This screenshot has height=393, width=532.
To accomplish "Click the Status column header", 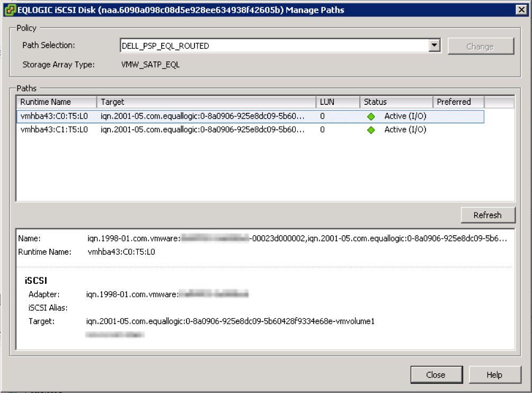I will click(x=396, y=102).
